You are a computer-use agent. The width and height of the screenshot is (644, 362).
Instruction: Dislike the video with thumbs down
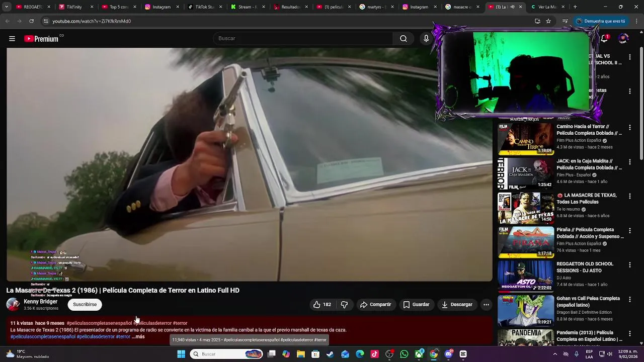tap(345, 305)
